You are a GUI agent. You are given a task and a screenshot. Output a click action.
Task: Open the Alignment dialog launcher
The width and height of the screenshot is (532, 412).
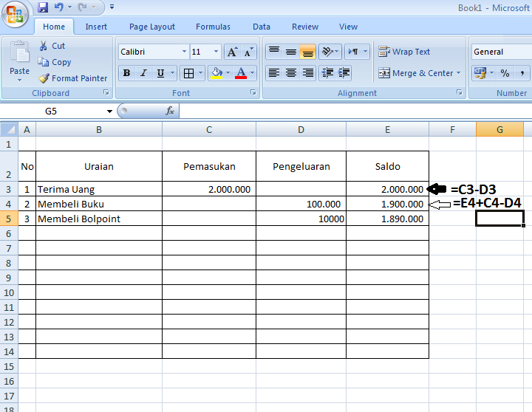point(460,92)
